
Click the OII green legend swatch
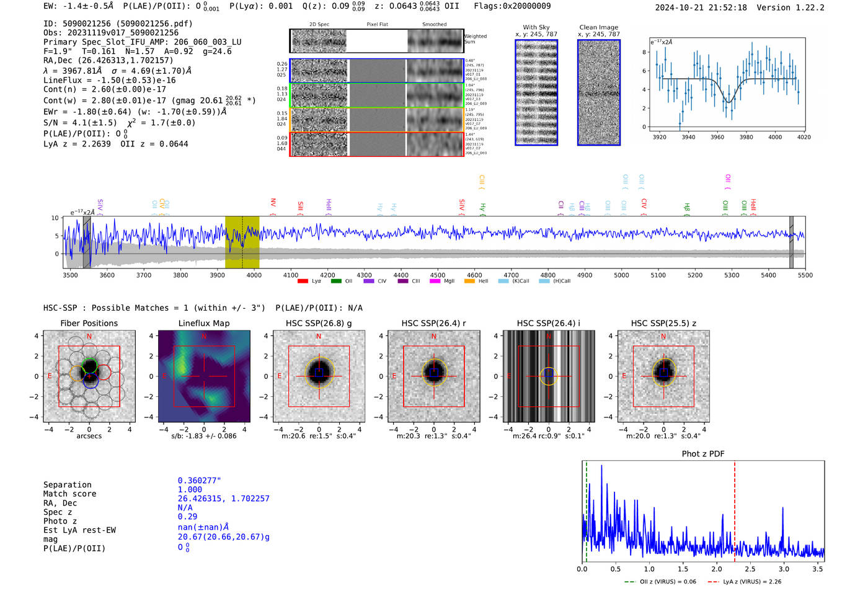pyautogui.click(x=336, y=281)
